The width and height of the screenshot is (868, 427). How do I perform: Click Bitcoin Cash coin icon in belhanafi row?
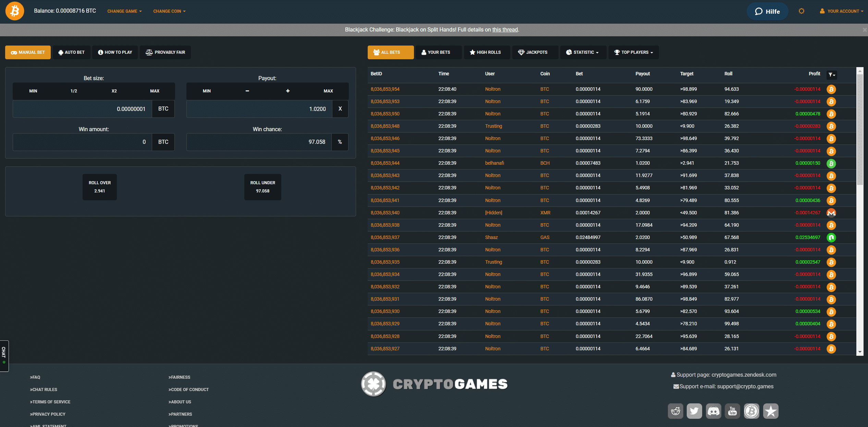pos(831,164)
